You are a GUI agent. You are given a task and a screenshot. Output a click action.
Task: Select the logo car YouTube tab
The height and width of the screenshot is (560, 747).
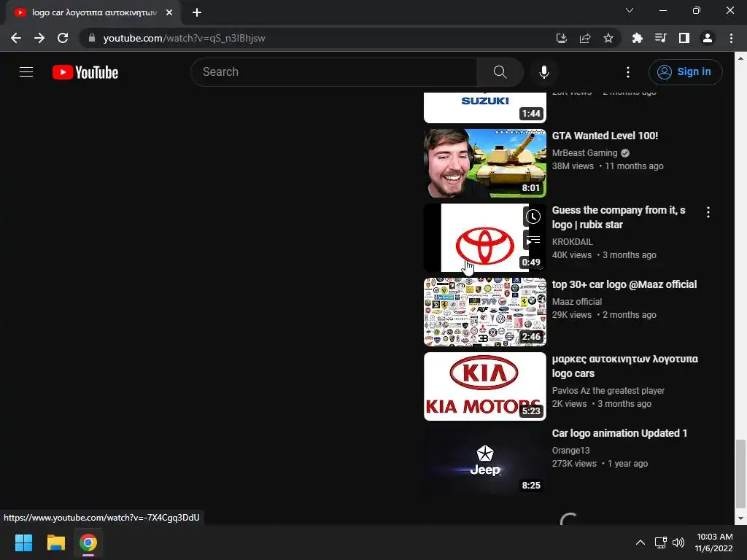click(x=93, y=12)
